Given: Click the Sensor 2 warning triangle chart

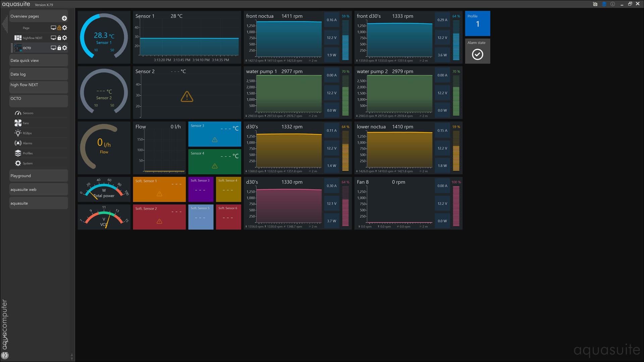Looking at the screenshot, I should click(x=187, y=97).
